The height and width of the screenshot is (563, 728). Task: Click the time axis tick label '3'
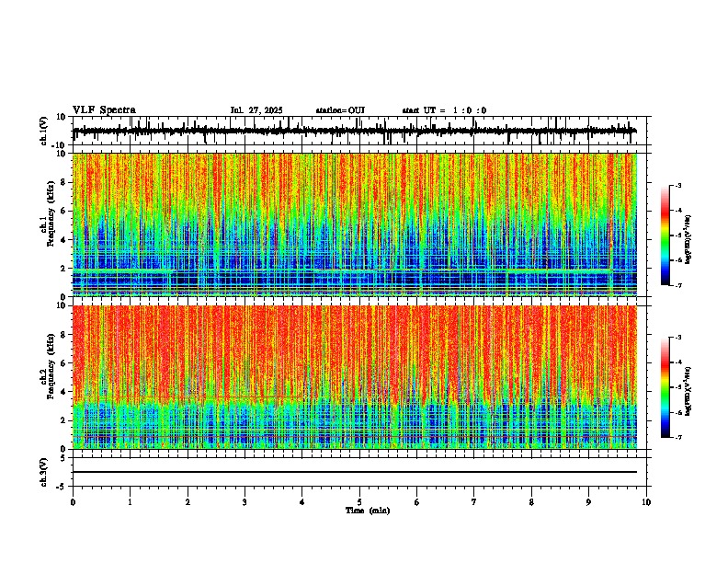click(245, 502)
